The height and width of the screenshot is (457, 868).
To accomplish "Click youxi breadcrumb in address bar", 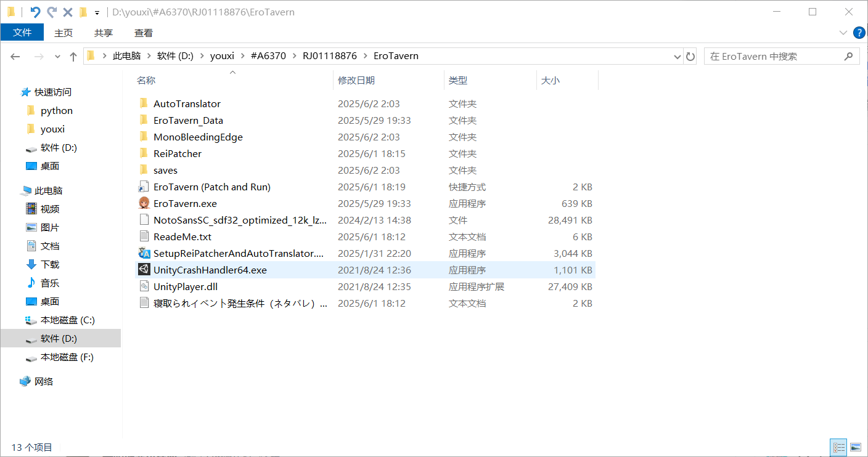I will [222, 56].
